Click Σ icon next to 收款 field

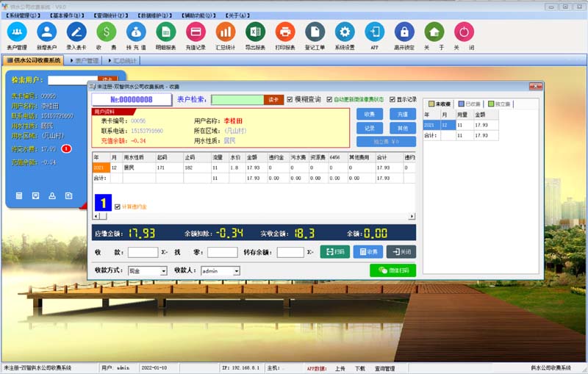[x=164, y=252]
